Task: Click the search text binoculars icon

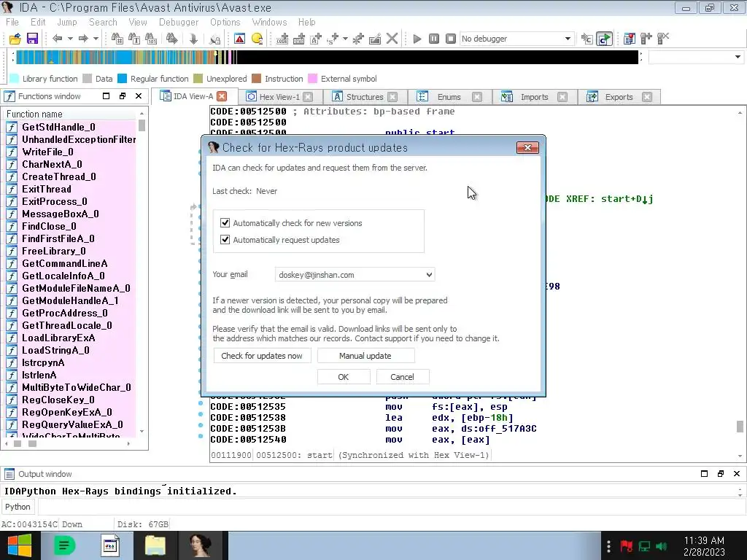Action: 134,39
